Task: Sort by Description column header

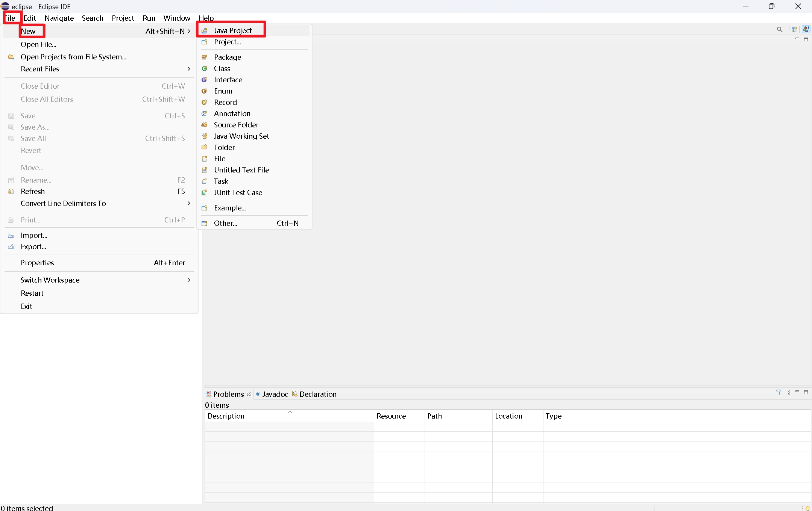Action: click(226, 416)
